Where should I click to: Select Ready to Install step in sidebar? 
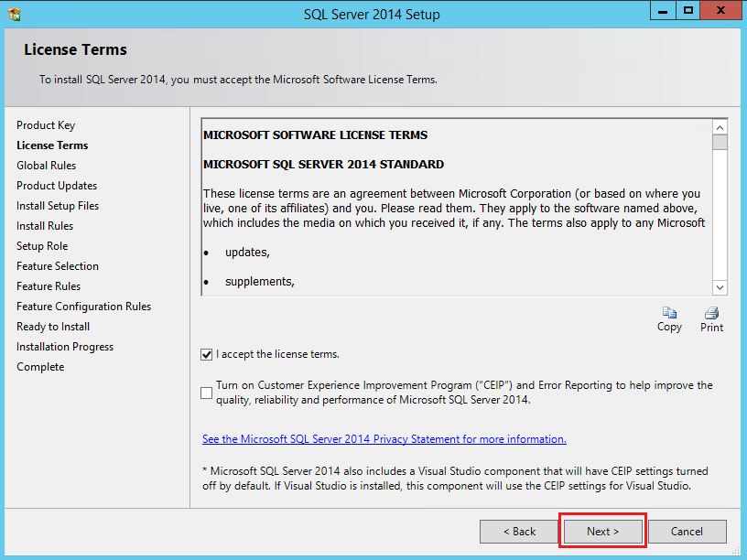point(53,327)
